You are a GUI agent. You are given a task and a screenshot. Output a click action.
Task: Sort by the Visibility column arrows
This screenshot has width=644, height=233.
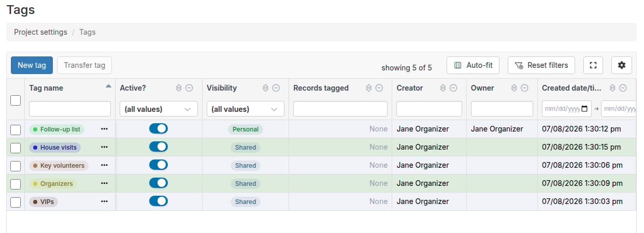(x=266, y=88)
